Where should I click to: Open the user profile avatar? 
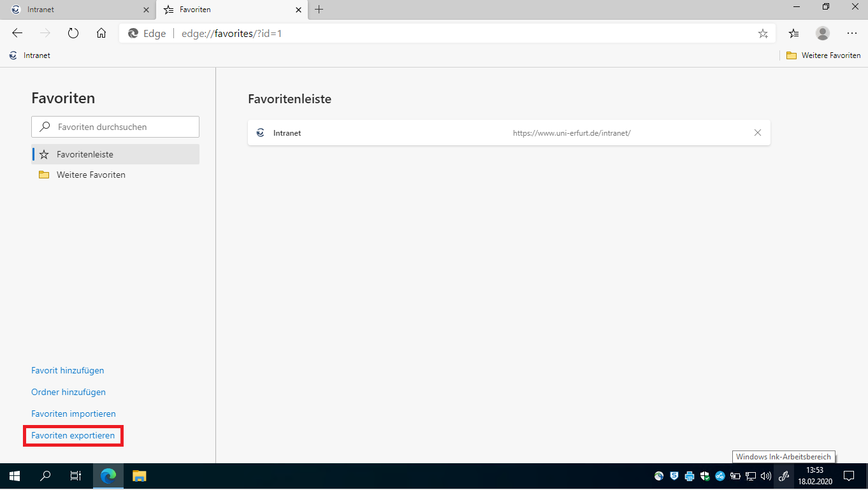tap(823, 33)
